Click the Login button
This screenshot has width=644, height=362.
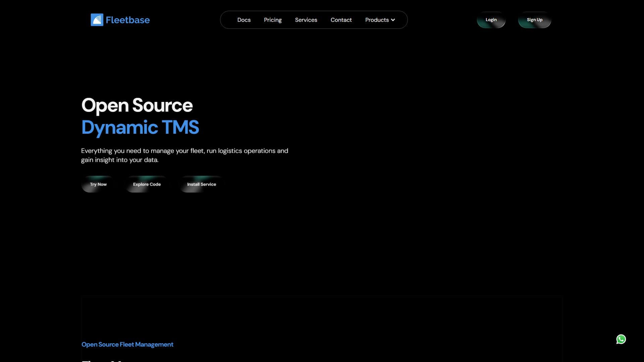(x=491, y=20)
